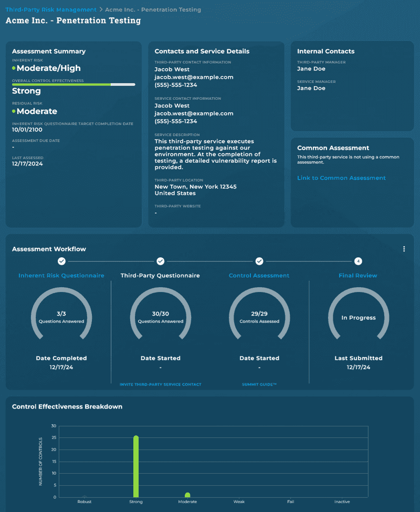
Task: Click the 3/3 Questions Answered gauge
Action: coord(61,314)
